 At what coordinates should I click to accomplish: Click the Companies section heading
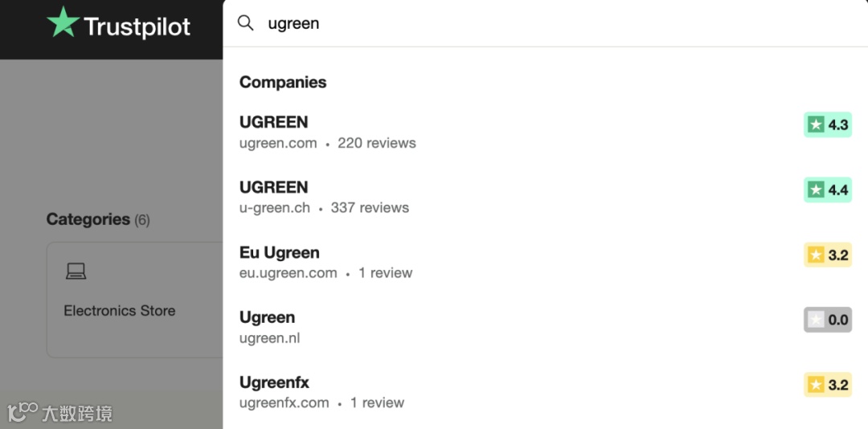pos(283,82)
